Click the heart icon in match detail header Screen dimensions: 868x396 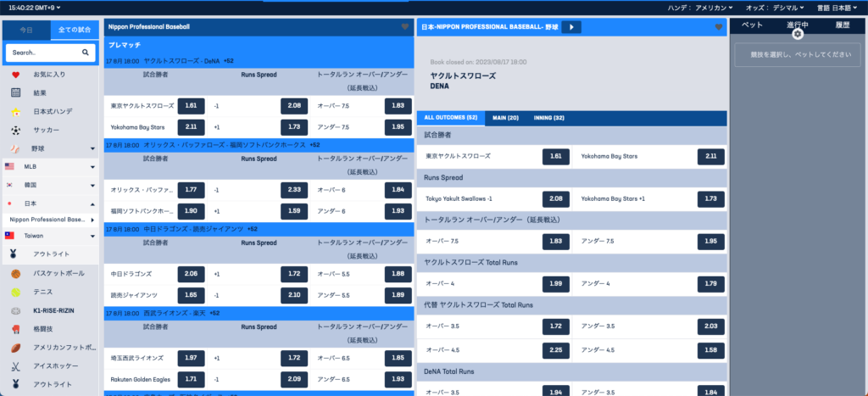pyautogui.click(x=719, y=27)
